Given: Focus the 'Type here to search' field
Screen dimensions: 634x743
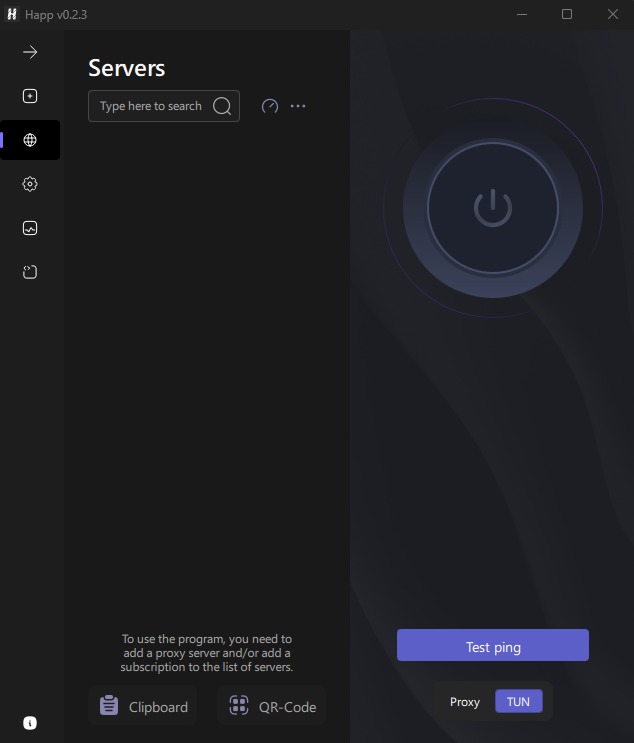Looking at the screenshot, I should pos(150,106).
